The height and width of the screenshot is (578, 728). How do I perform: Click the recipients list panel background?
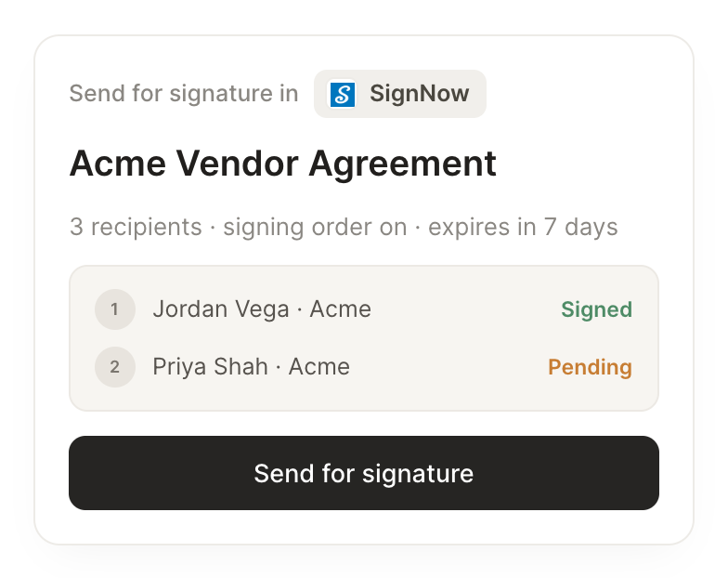point(364,338)
